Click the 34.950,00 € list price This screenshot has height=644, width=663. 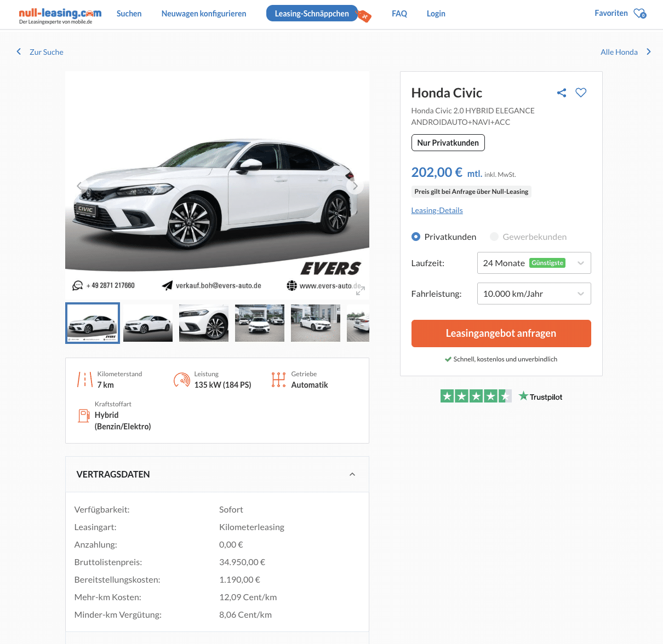point(242,562)
